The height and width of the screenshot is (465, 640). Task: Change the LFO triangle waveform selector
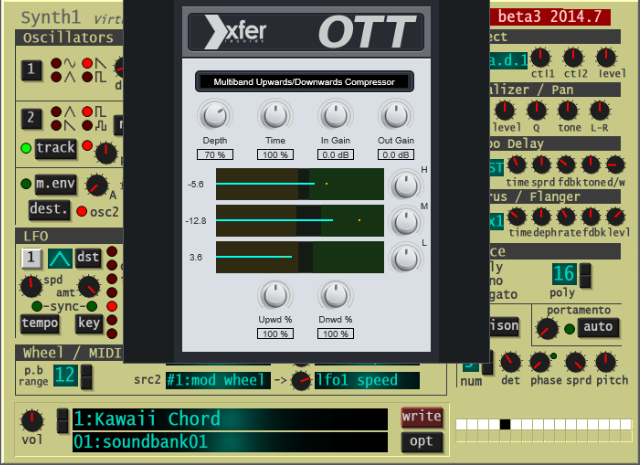click(60, 258)
